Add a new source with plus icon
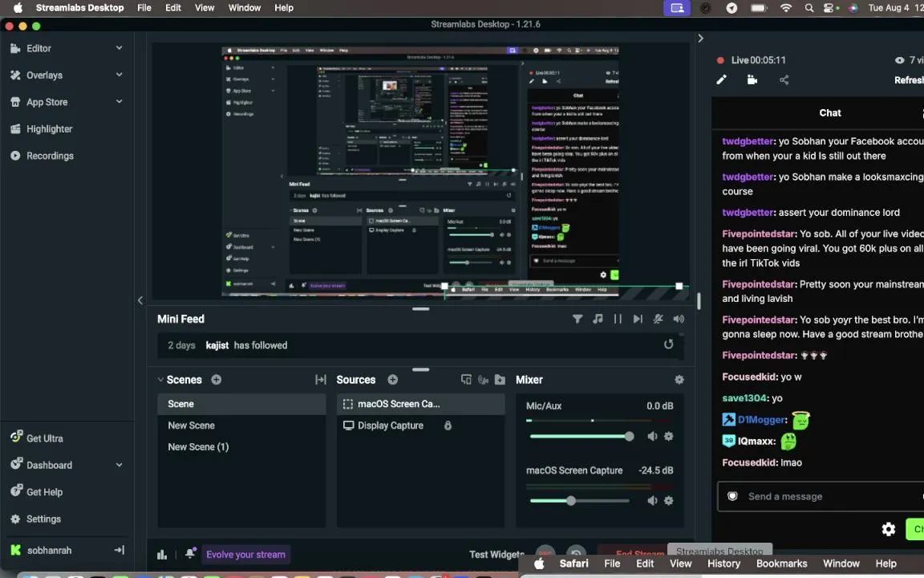 (x=392, y=380)
